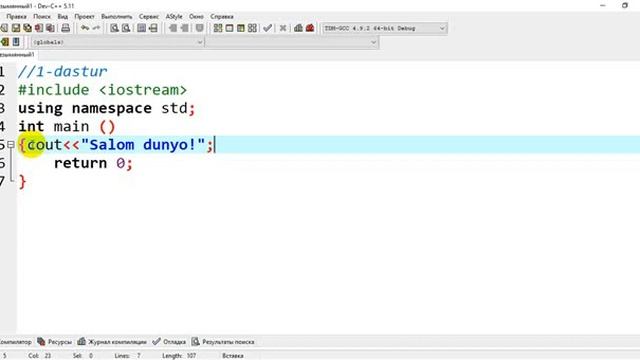Screen dimensions: 640x360
Task: Click the Insert toolbar icon
Action: pos(173,28)
